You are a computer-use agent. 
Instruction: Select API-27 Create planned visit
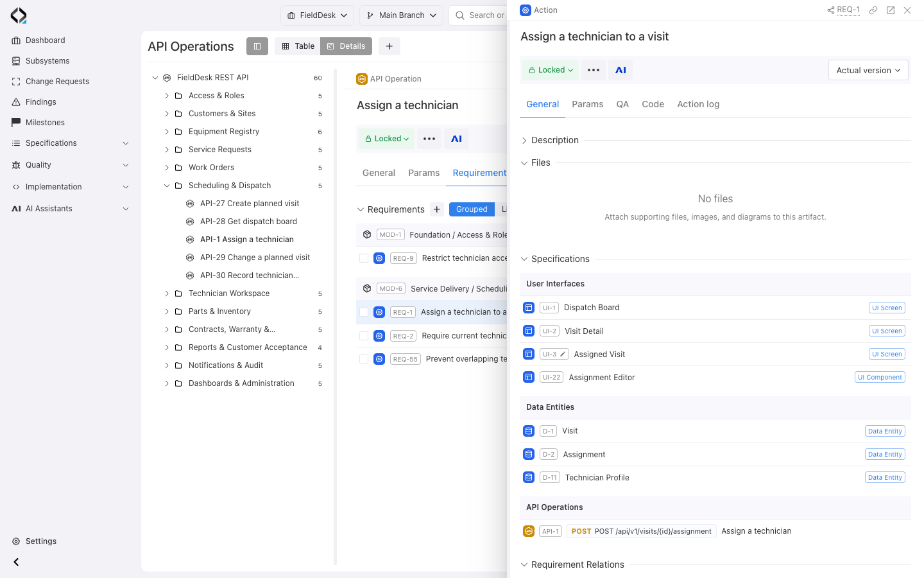[250, 204]
